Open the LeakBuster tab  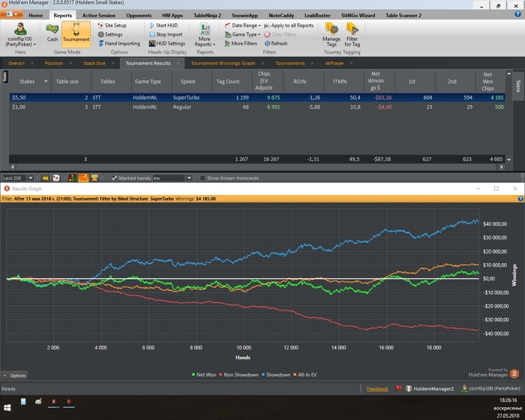[317, 16]
